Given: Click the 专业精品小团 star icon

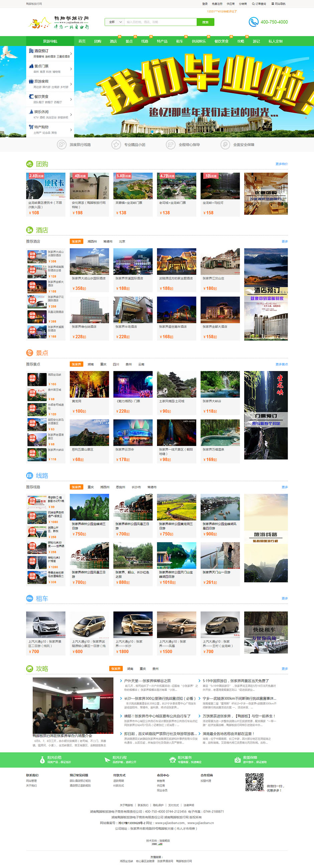Looking at the screenshot, I should (x=116, y=144).
